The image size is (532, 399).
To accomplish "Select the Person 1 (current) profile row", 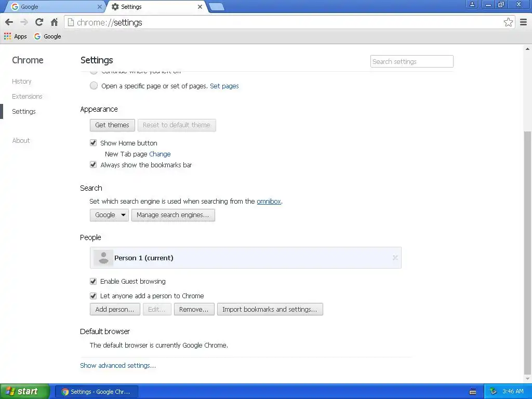I will coord(246,258).
